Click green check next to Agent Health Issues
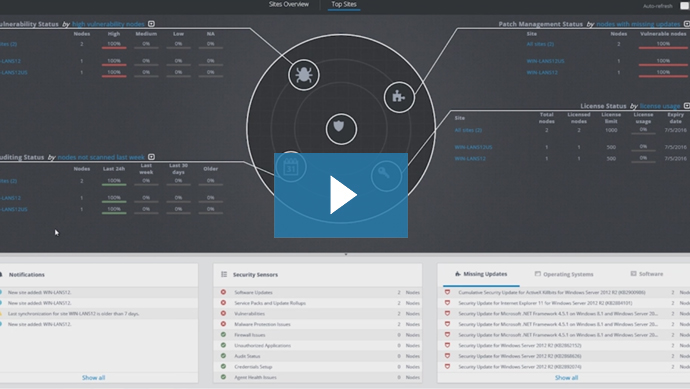Image resolution: width=690 pixels, height=389 pixels. (223, 377)
